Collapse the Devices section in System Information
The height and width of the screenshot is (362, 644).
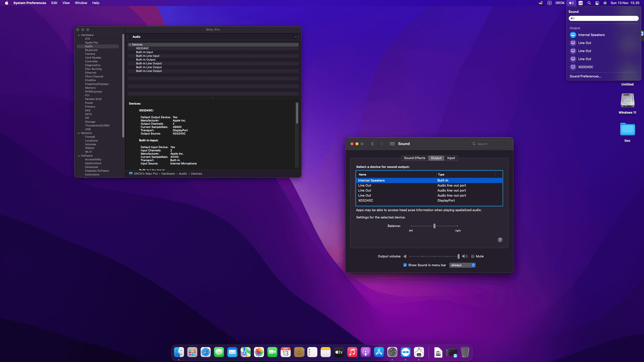[x=130, y=44]
